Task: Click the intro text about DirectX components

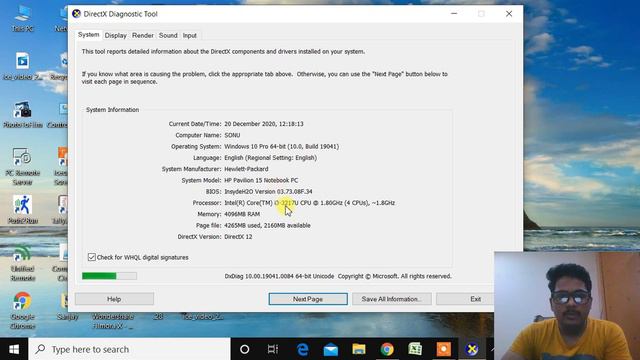Action: click(x=223, y=51)
